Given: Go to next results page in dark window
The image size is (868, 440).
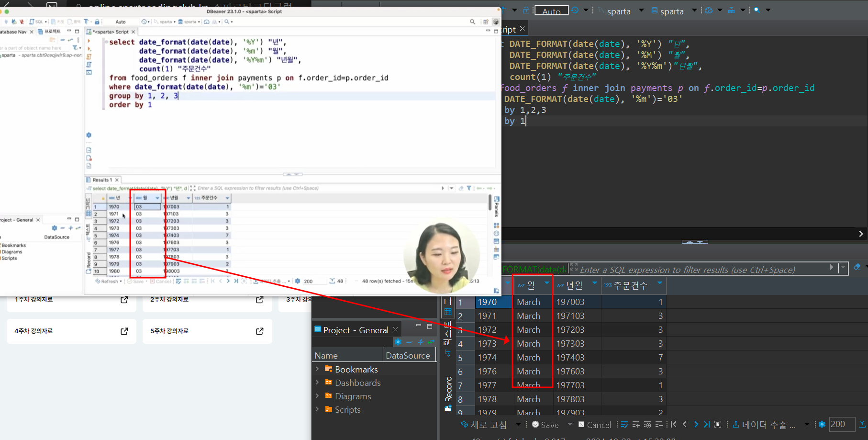Looking at the screenshot, I should [696, 424].
